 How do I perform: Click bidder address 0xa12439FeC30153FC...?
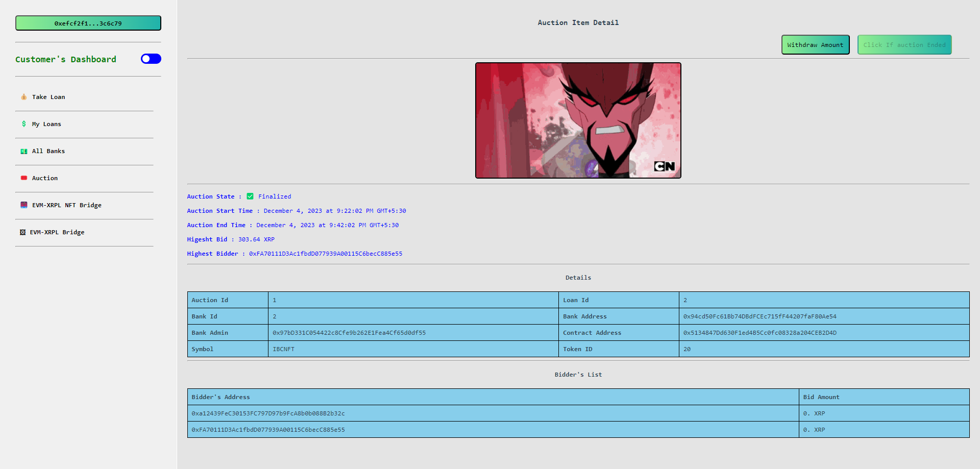click(x=268, y=413)
